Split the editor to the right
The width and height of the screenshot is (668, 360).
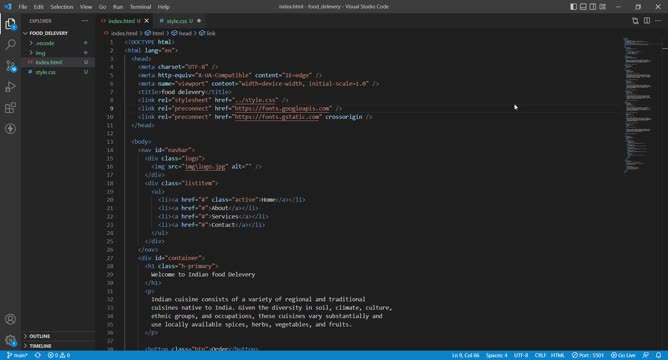[647, 20]
